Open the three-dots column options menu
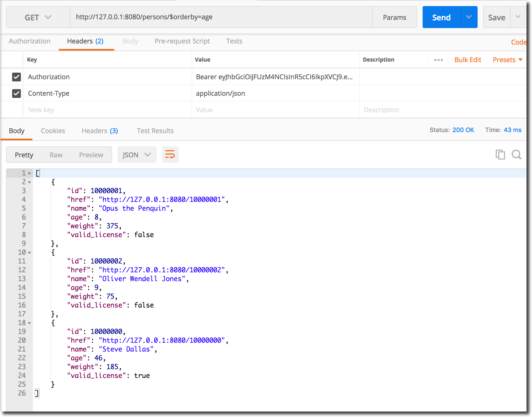 (x=438, y=60)
